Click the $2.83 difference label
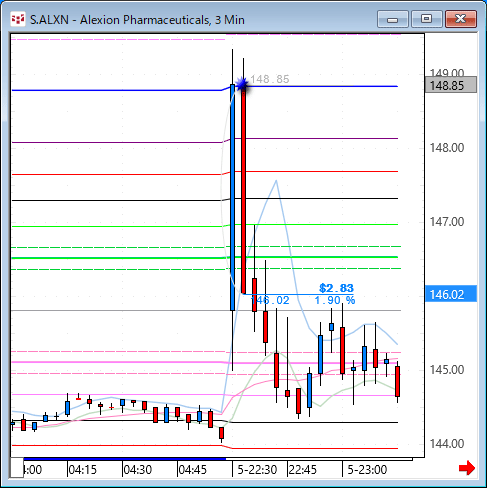 click(336, 288)
